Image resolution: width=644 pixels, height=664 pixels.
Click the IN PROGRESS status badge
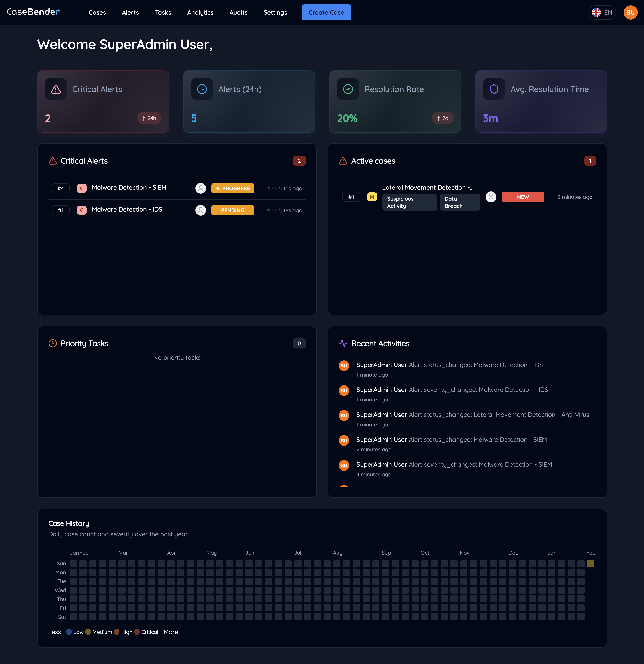[232, 188]
